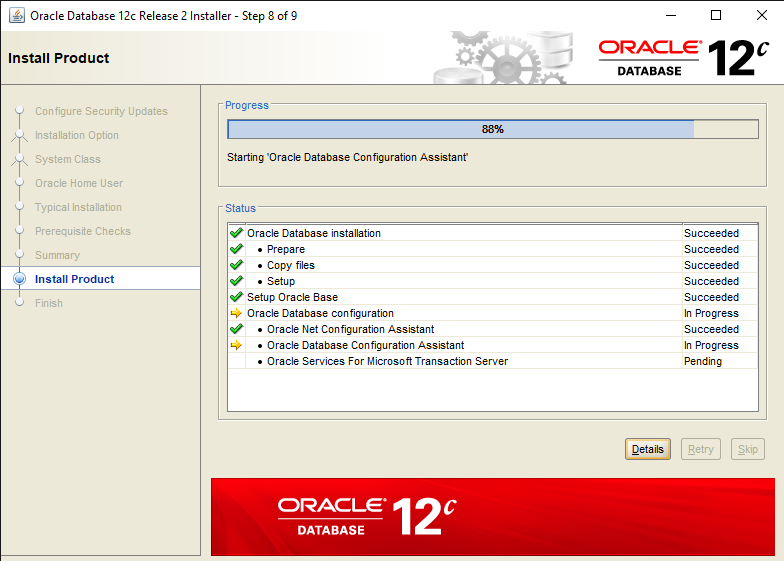784x561 pixels.
Task: Select Oracle Database configuration row
Action: 492,313
